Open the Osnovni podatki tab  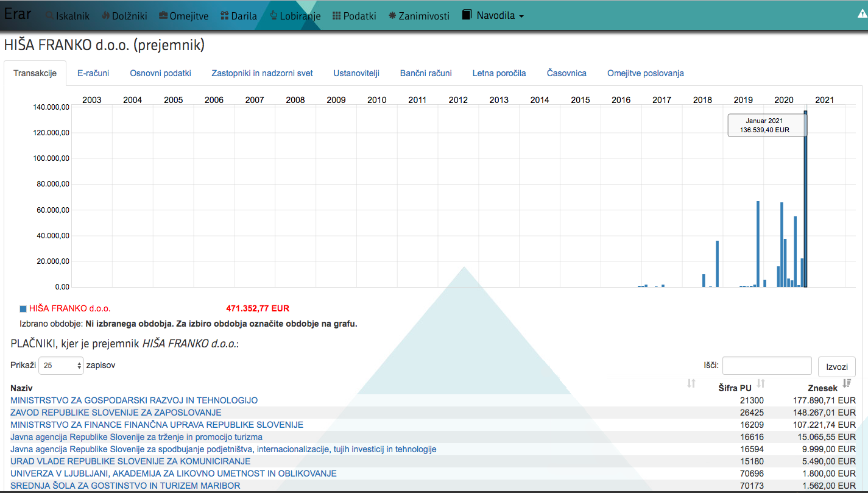click(x=160, y=73)
